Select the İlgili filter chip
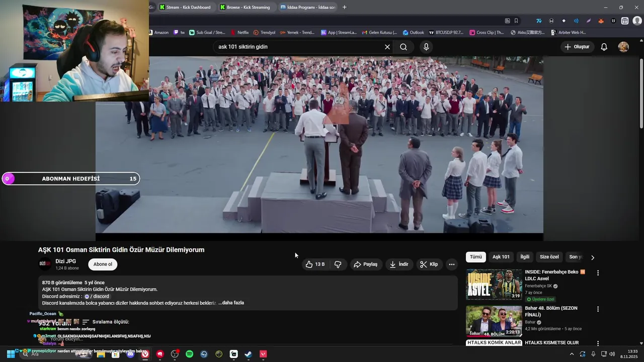 pyautogui.click(x=525, y=257)
